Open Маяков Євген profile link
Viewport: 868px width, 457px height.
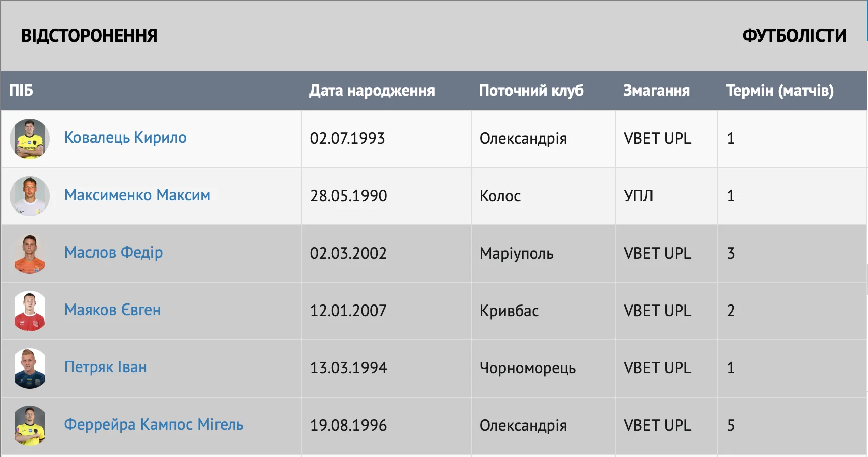[112, 310]
